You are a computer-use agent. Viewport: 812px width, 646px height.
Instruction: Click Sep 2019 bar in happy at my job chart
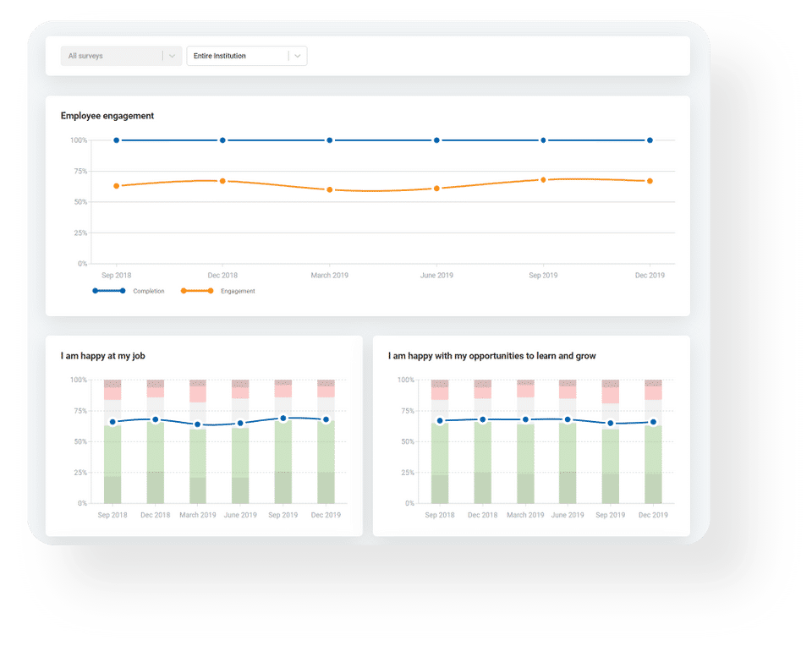(283, 441)
